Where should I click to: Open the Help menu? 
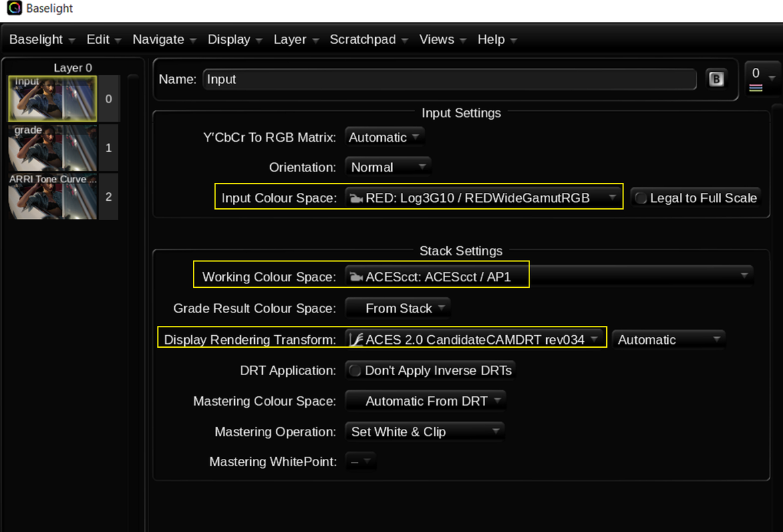tap(497, 39)
